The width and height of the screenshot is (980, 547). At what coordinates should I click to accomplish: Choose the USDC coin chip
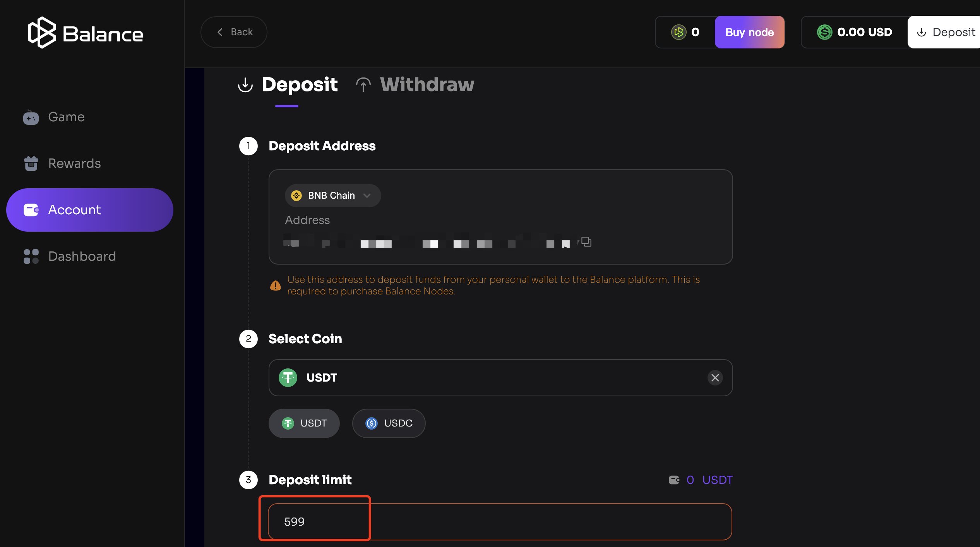pos(389,423)
